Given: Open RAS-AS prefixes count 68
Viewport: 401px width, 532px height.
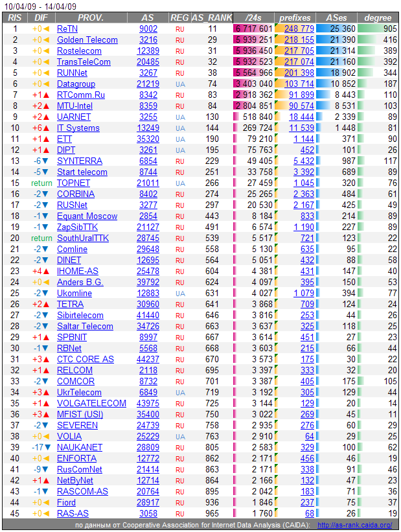Looking at the screenshot, I should coord(310,514).
